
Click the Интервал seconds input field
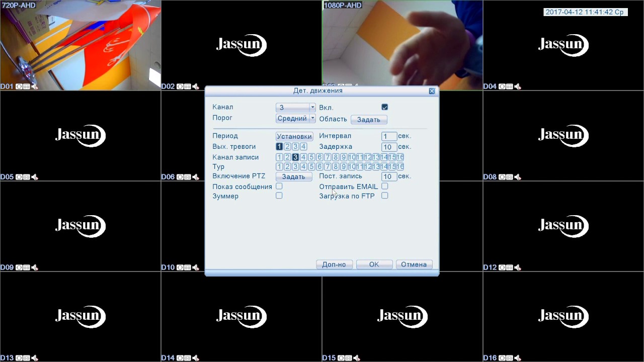(x=389, y=136)
